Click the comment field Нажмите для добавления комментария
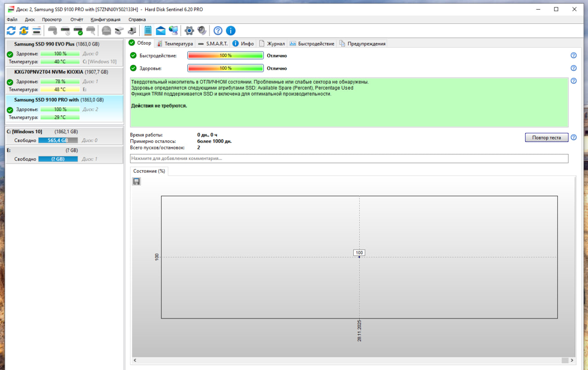 349,158
